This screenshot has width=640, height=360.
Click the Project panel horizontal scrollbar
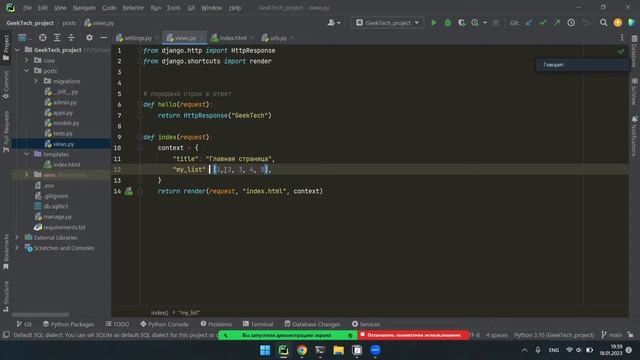[x=40, y=315]
